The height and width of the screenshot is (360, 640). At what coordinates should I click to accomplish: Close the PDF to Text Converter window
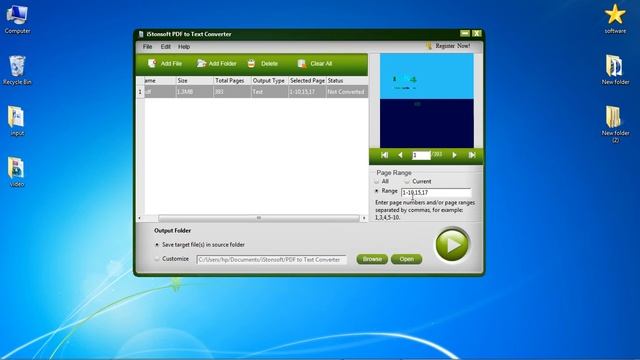pyautogui.click(x=476, y=33)
